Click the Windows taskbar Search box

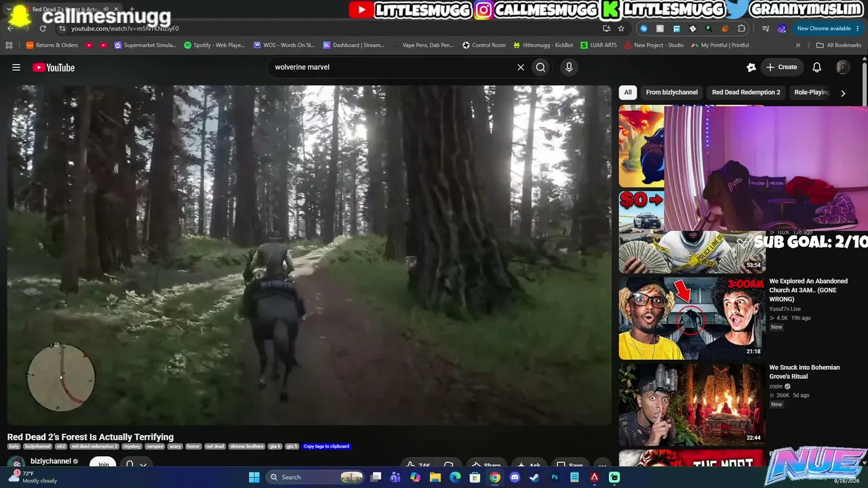click(315, 477)
